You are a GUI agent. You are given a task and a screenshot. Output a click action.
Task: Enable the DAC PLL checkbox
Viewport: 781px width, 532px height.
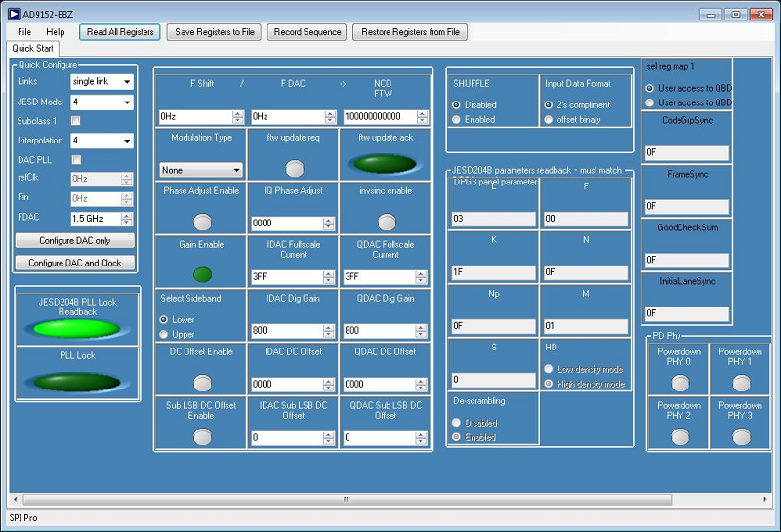(76, 160)
